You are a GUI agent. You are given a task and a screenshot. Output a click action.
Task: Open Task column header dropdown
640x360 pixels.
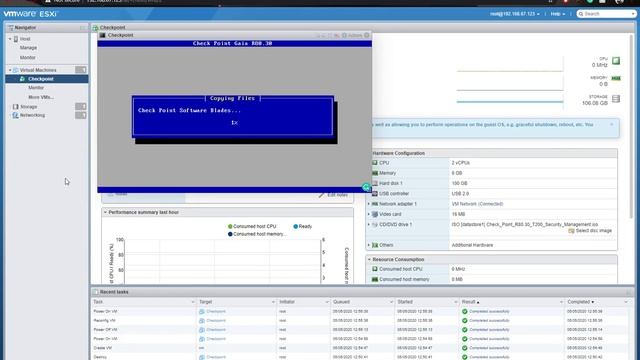(193, 302)
